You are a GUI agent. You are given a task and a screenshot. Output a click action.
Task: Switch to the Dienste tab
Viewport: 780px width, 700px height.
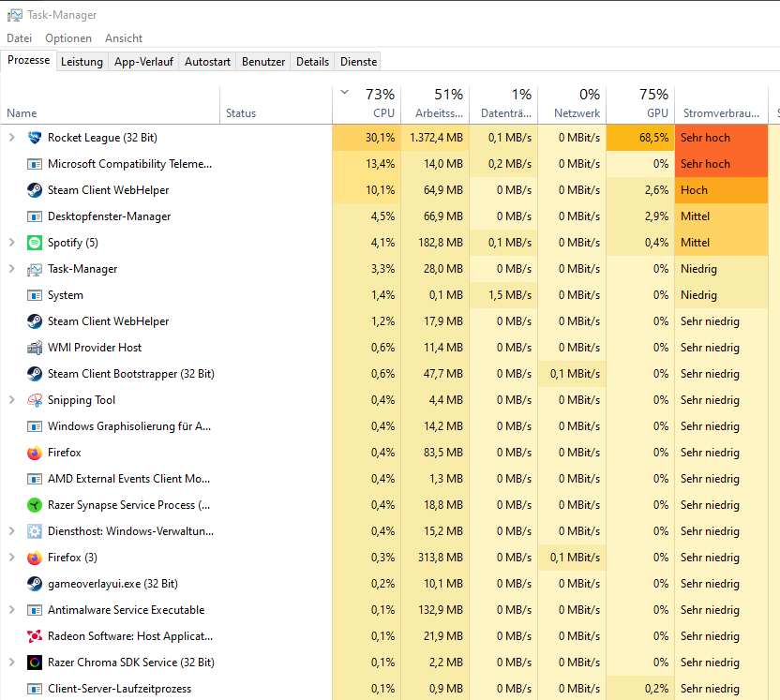[358, 62]
